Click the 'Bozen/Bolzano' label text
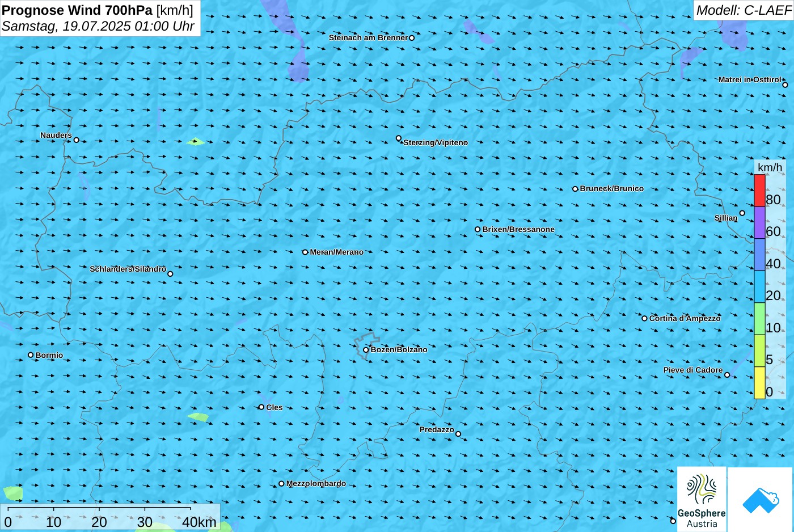The height and width of the screenshot is (532, 794). coord(399,349)
